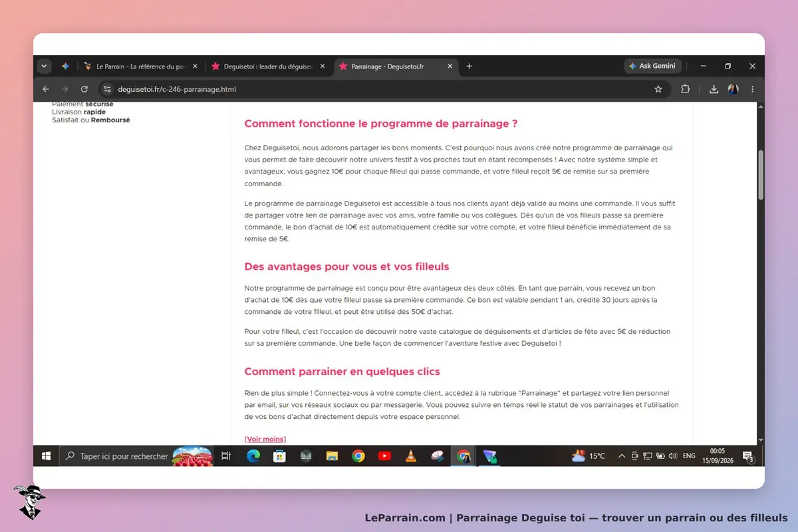
Task: Click heading Comment fonctionne le programme de parrainage
Action: pos(380,124)
